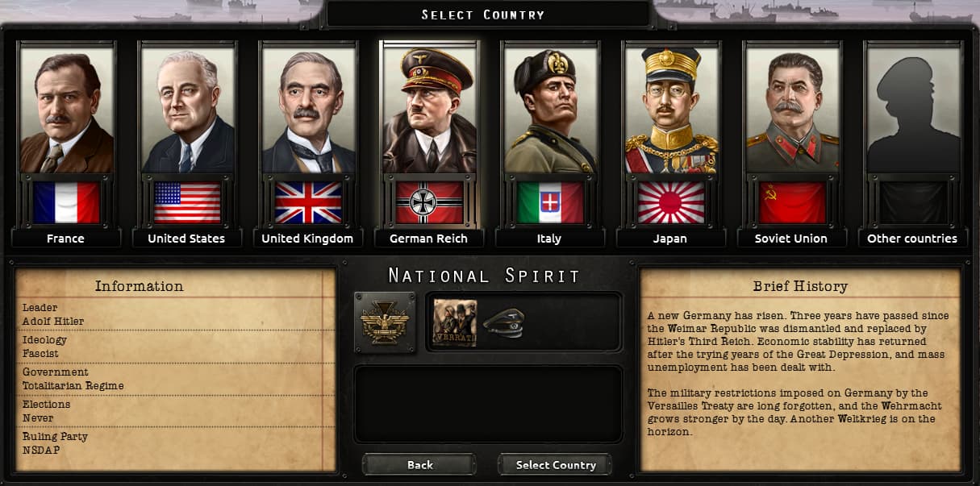Image resolution: width=980 pixels, height=486 pixels.
Task: Click the United States flag icon
Action: pyautogui.click(x=187, y=202)
